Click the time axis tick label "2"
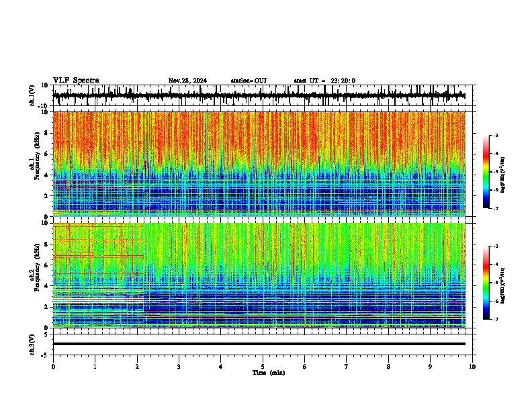This screenshot has width=532, height=411. pyautogui.click(x=137, y=367)
